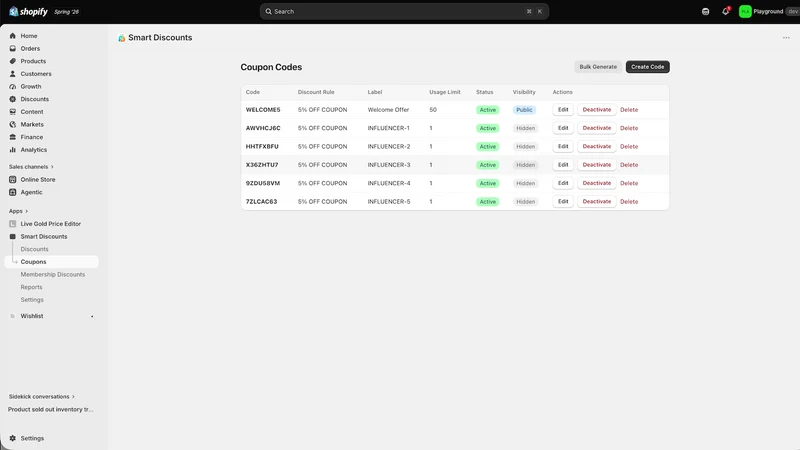Expand Sidekick conversations
Screen dimensions: 800x450
(41, 396)
